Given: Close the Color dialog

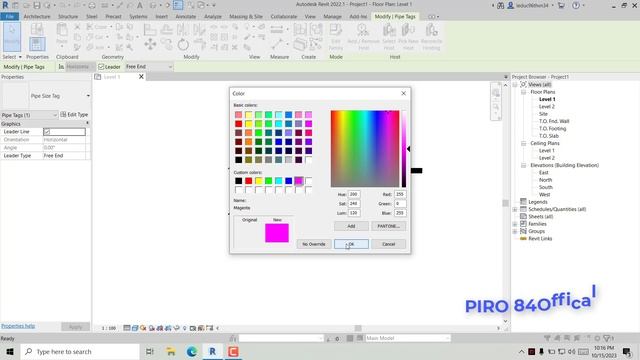Looking at the screenshot, I should (x=403, y=93).
